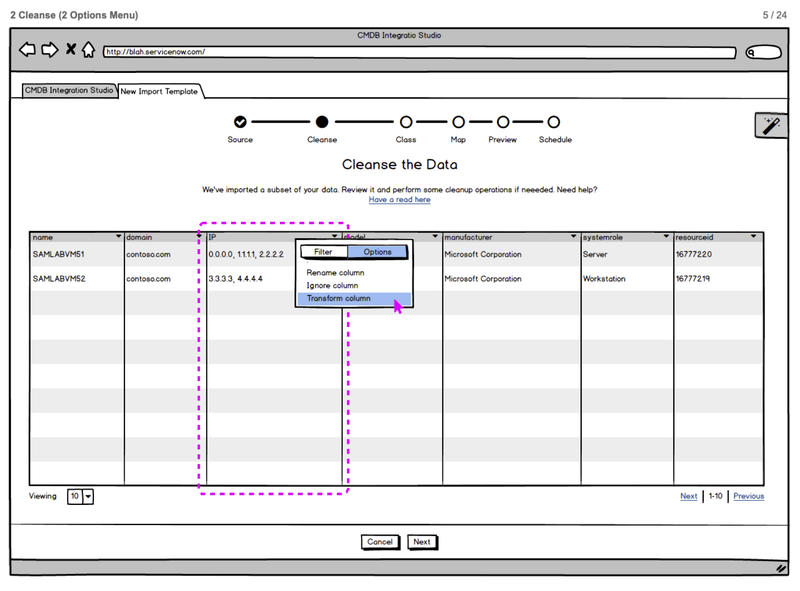The image size is (800, 591).
Task: Click the window resize grip icon
Action: tap(781, 568)
